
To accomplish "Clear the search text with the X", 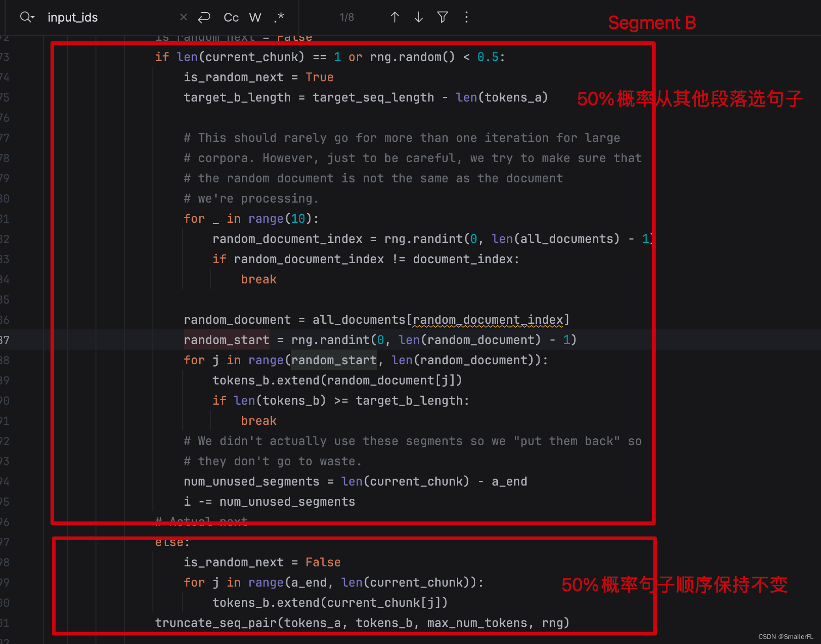I will click(184, 17).
